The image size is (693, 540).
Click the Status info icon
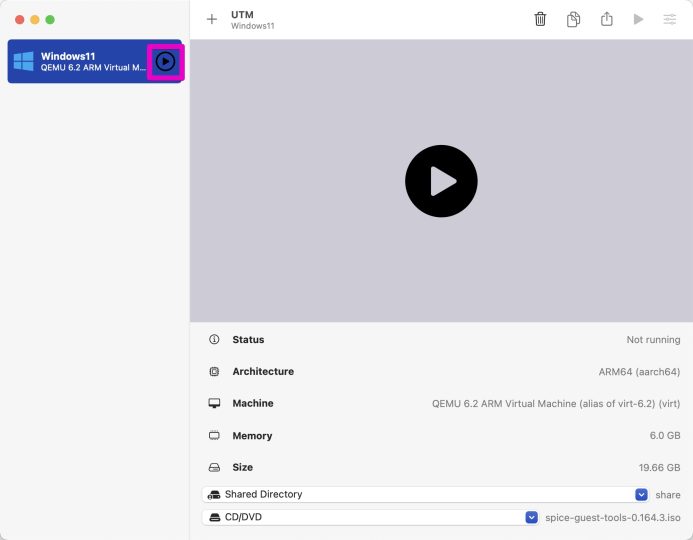214,339
